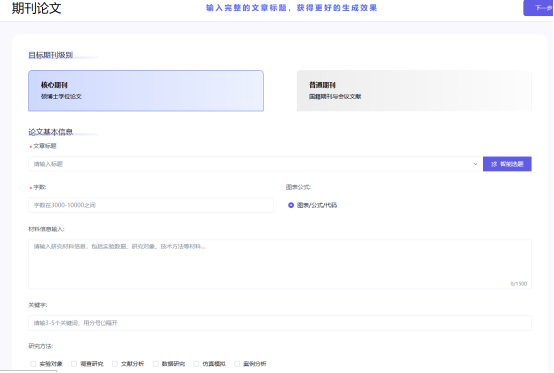Enable the 数据研究 checkbox
Screen dimensions: 554x373
tap(155, 364)
